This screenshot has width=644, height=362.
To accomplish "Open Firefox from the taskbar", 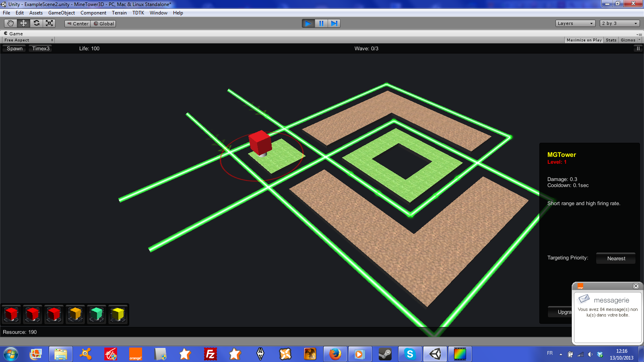I will 335,354.
